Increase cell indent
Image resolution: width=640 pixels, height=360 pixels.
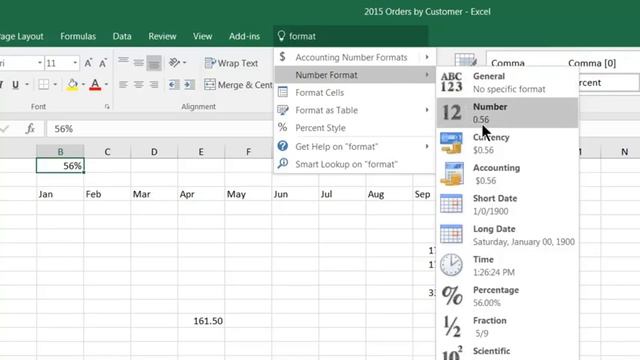coord(189,84)
